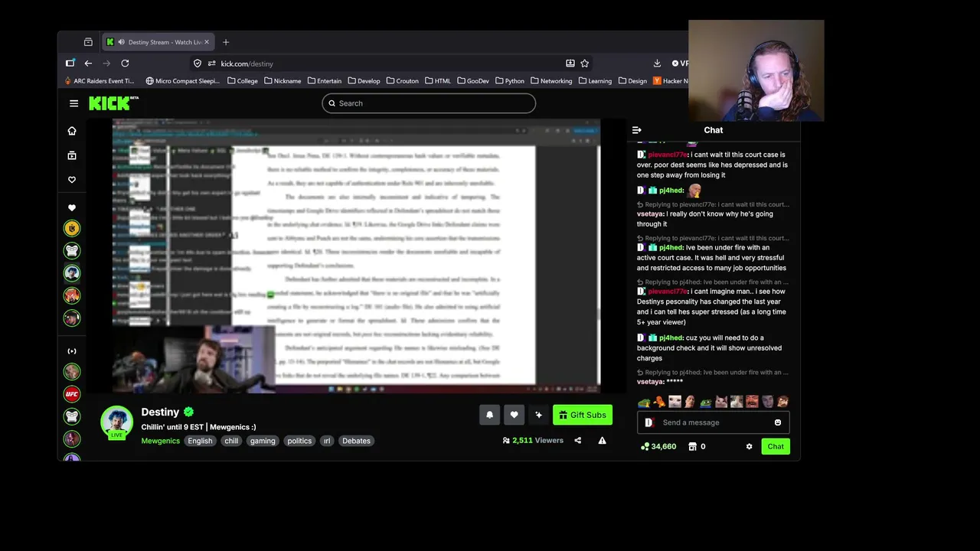Open the tab overview icon

88,42
